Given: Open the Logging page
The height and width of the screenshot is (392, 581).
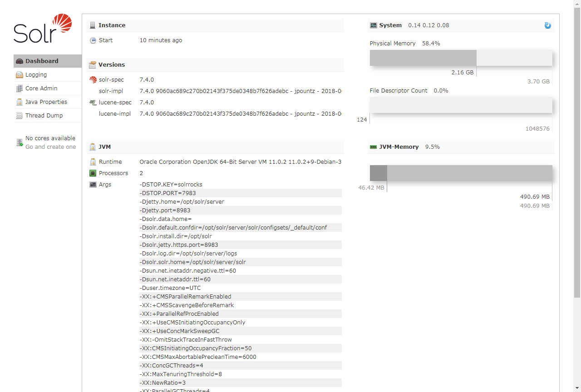Looking at the screenshot, I should coord(48,75).
